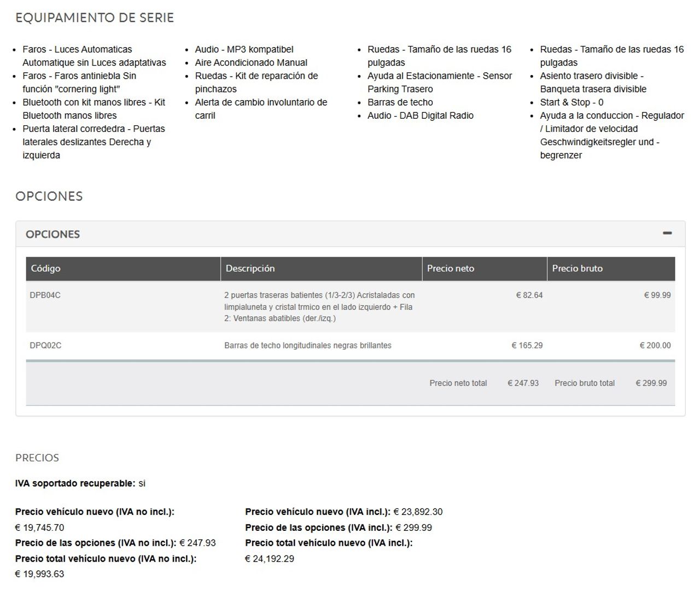Click the Start & Stop - 0 item
Viewport: 700px width, 596px height.
pos(571,102)
